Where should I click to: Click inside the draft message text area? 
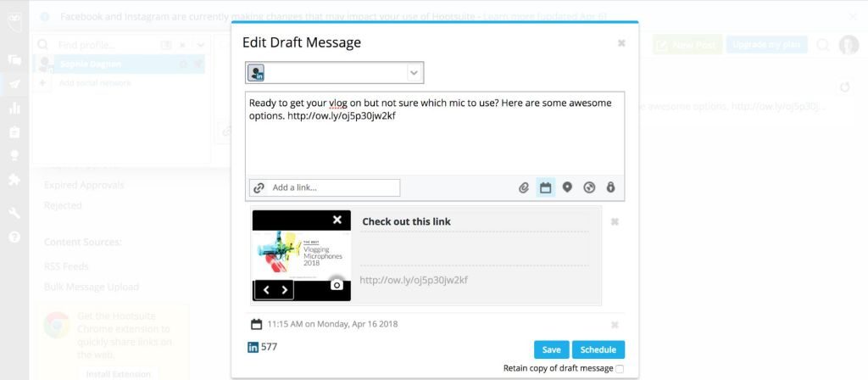(x=434, y=144)
